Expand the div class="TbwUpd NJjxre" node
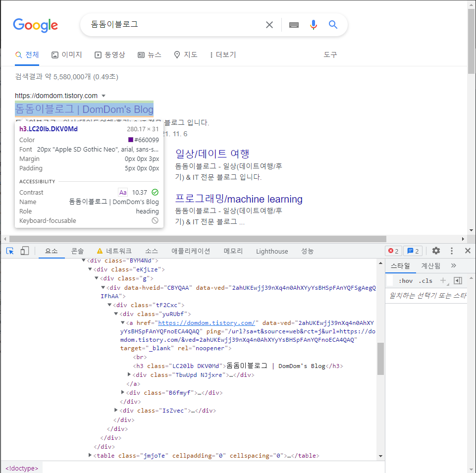The height and width of the screenshot is (473, 476). point(129,374)
